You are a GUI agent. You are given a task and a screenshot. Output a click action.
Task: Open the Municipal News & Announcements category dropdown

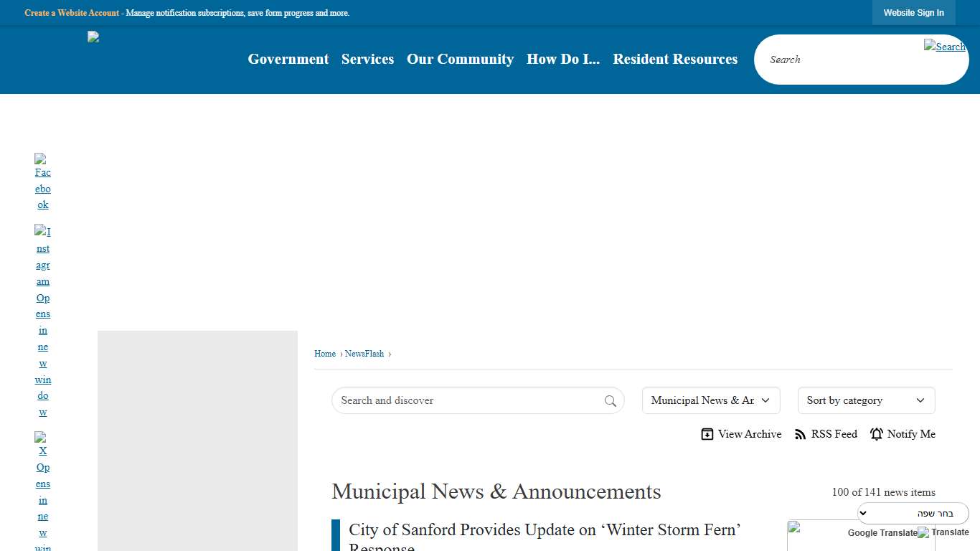click(x=710, y=400)
